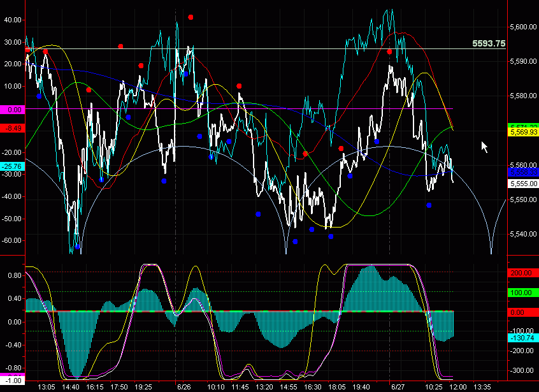Click the 17:50 time label

pos(119,387)
